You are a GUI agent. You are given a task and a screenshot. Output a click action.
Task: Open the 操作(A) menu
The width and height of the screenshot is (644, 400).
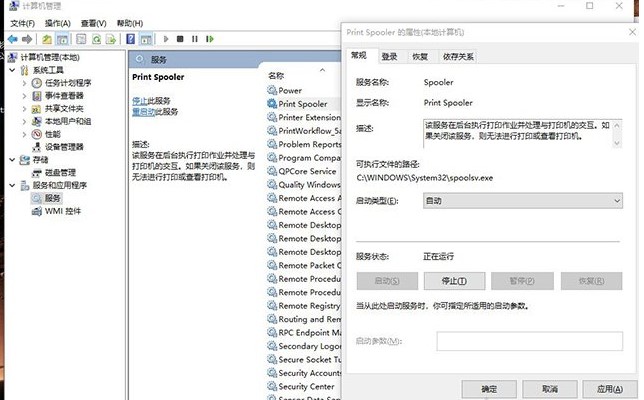point(58,23)
